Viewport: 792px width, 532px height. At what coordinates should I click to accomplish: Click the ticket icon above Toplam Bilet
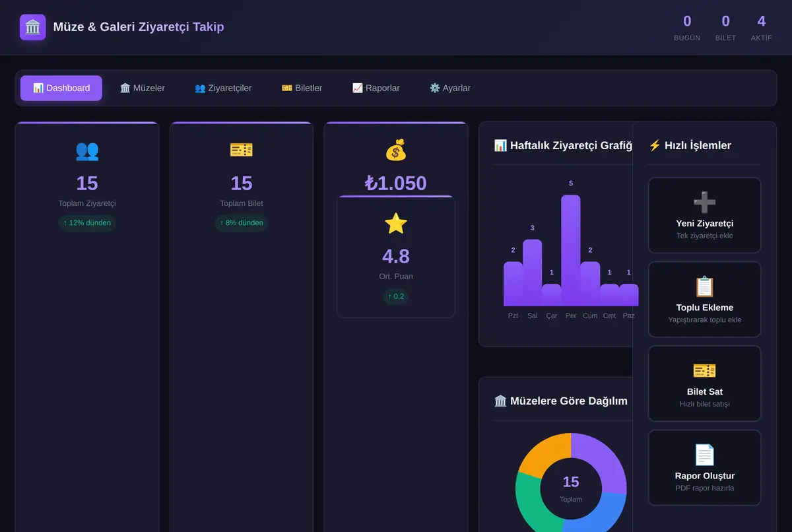click(x=242, y=150)
